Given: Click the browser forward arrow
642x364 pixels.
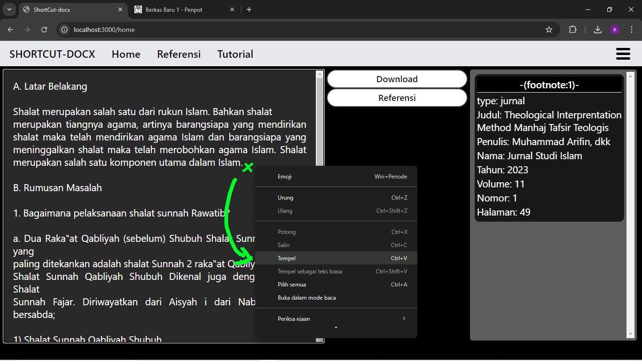Looking at the screenshot, I should click(x=27, y=30).
